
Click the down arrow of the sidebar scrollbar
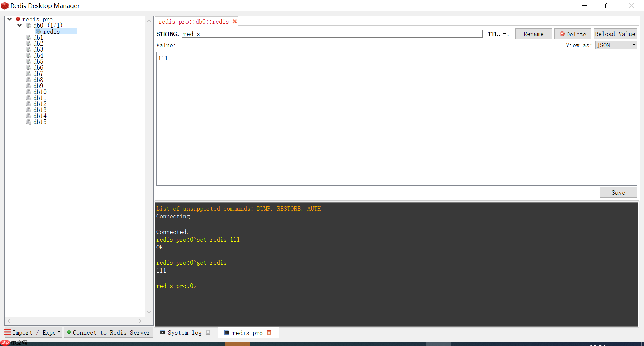149,312
